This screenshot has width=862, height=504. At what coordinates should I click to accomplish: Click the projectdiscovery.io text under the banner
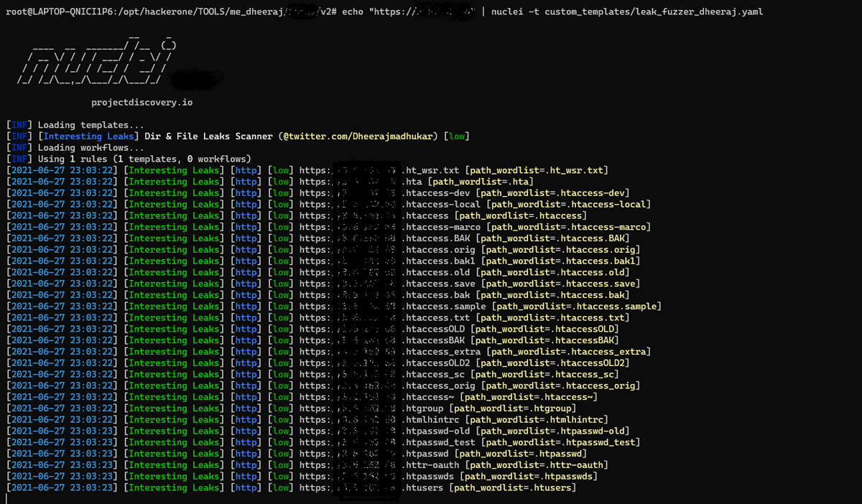(x=142, y=103)
